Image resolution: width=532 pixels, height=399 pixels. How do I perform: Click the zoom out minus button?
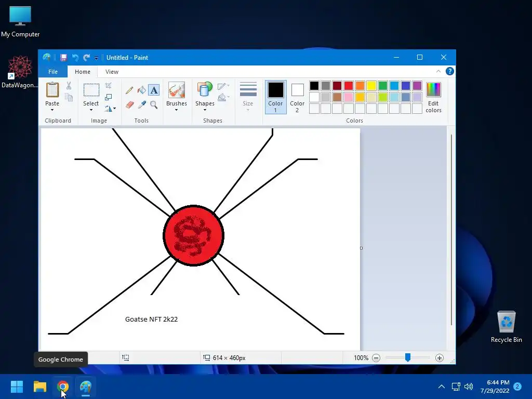(x=376, y=358)
